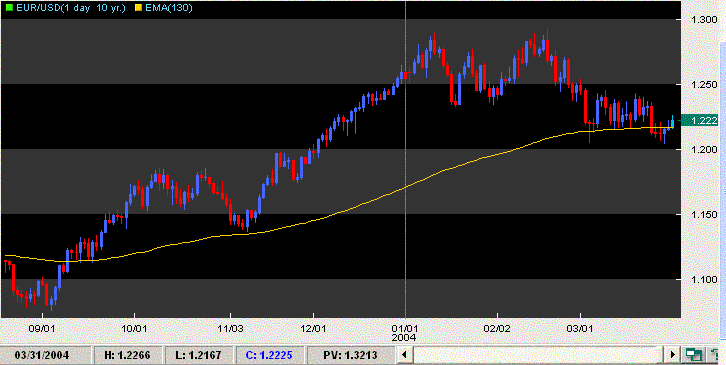Image resolution: width=726 pixels, height=365 pixels.
Task: Click the 1.150 price axis label
Action: coord(703,215)
